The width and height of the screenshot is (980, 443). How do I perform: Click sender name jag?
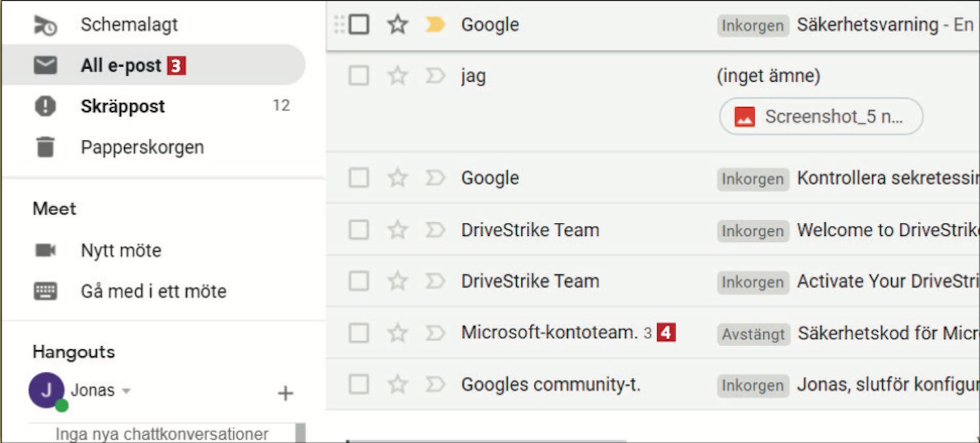point(473,77)
